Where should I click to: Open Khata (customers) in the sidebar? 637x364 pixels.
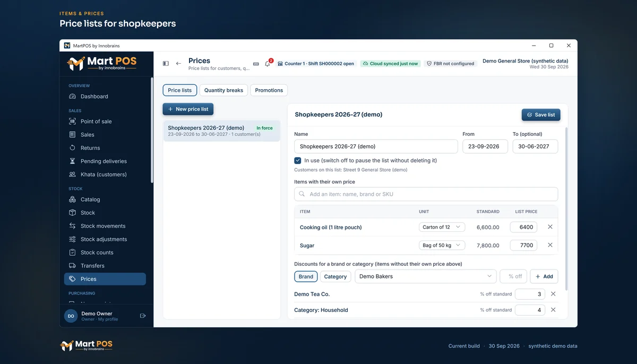105,175
